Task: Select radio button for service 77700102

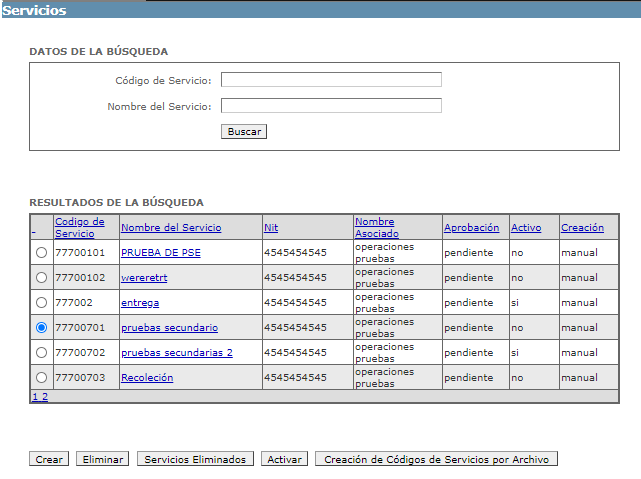Action: click(41, 278)
